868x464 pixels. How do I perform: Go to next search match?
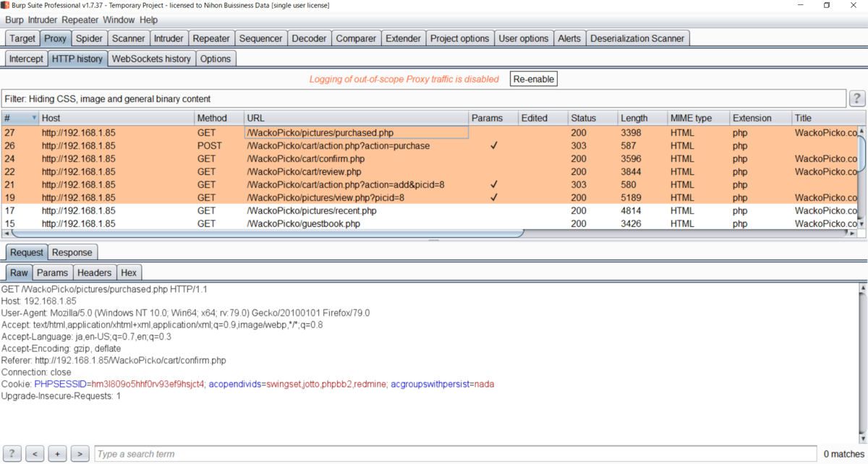[80, 454]
